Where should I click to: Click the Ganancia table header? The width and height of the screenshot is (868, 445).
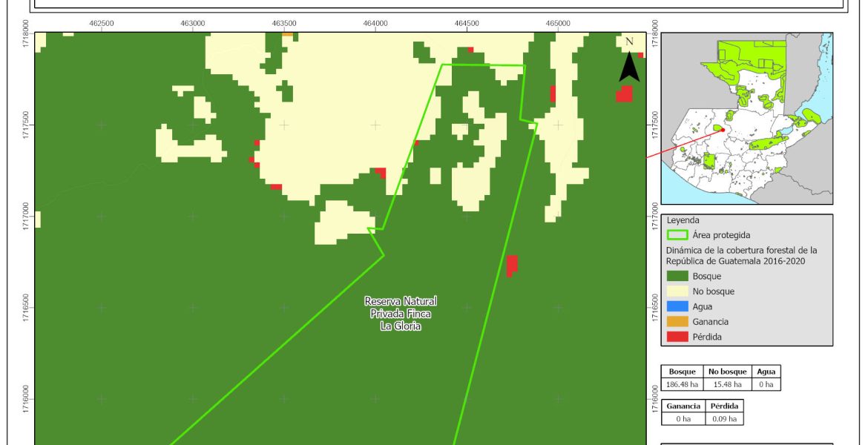[x=683, y=406]
